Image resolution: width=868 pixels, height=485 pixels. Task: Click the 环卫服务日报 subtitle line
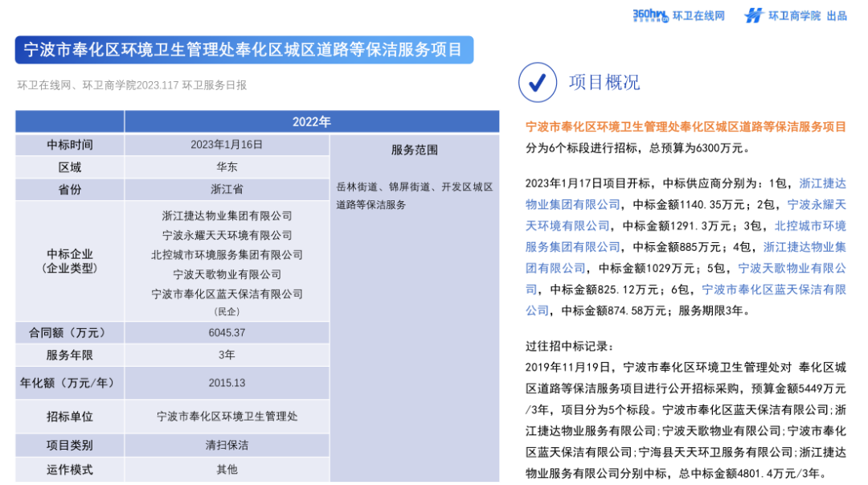[132, 85]
